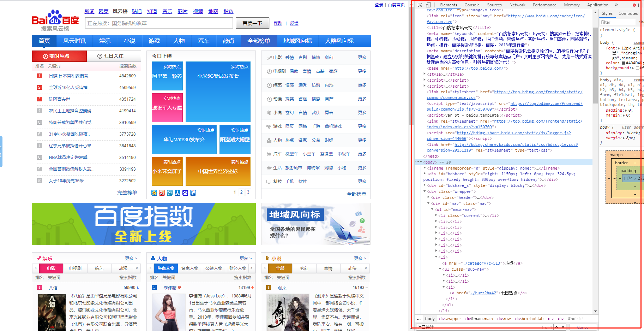The width and height of the screenshot is (644, 331).
Task: Open the Console tab in DevTools
Action: coord(472,5)
